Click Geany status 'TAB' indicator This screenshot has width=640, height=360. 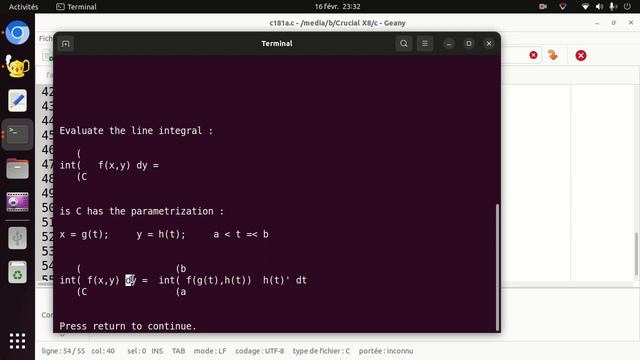coord(178,351)
